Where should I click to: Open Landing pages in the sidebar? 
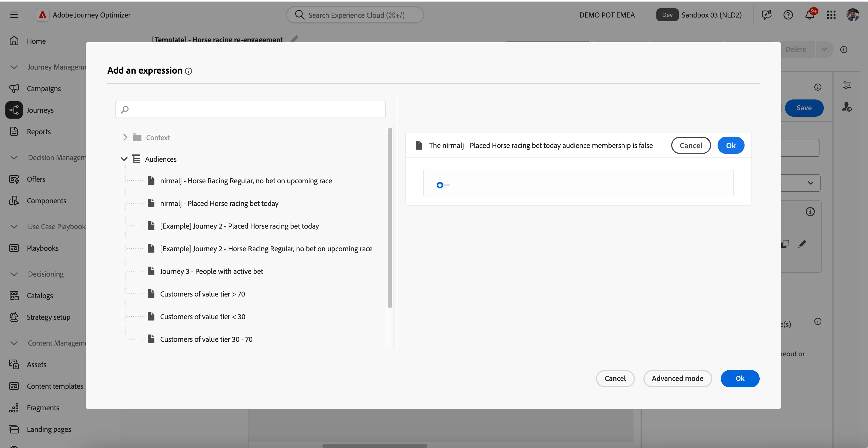49,429
